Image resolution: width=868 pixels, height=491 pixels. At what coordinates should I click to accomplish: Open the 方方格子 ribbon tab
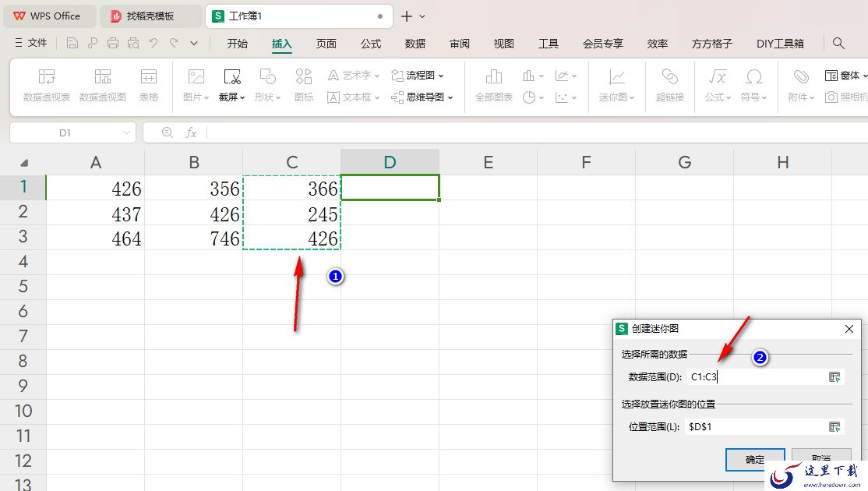click(x=712, y=44)
